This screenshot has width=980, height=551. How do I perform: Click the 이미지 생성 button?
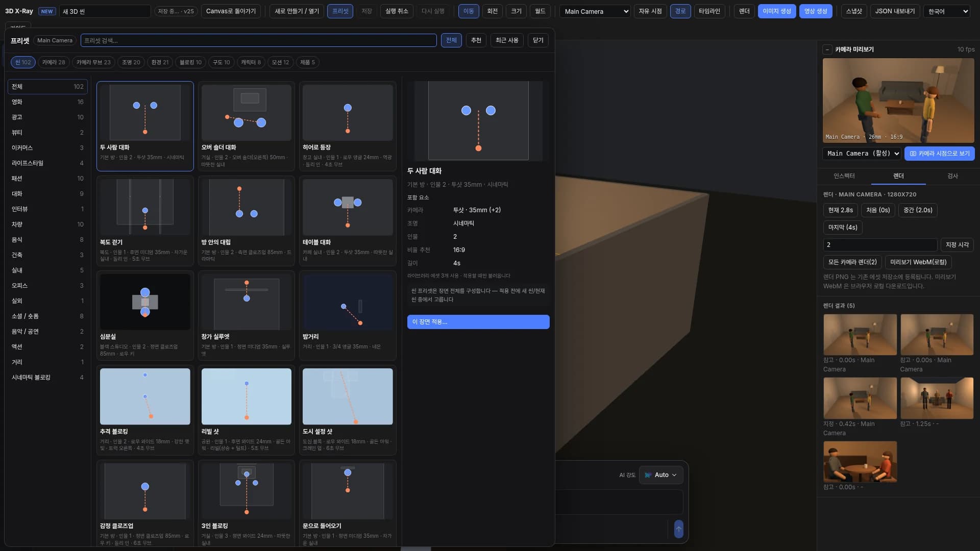point(777,11)
